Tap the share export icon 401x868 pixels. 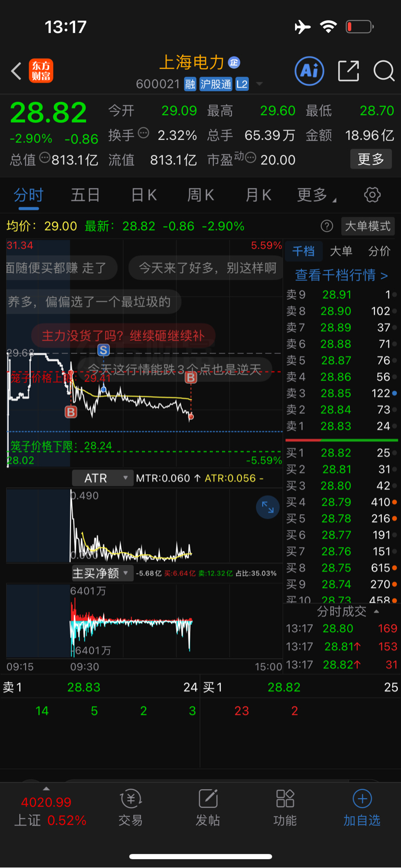[x=349, y=71]
